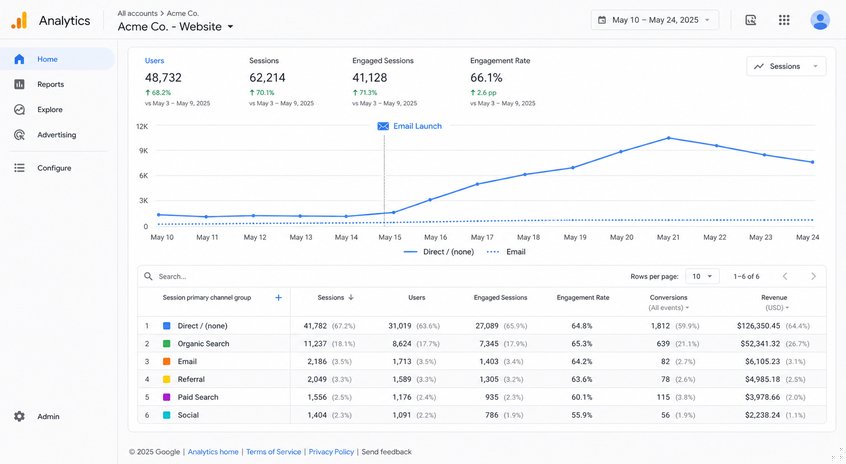846x464 pixels.
Task: Open the Acme Co. - Website property selector
Action: 175,26
